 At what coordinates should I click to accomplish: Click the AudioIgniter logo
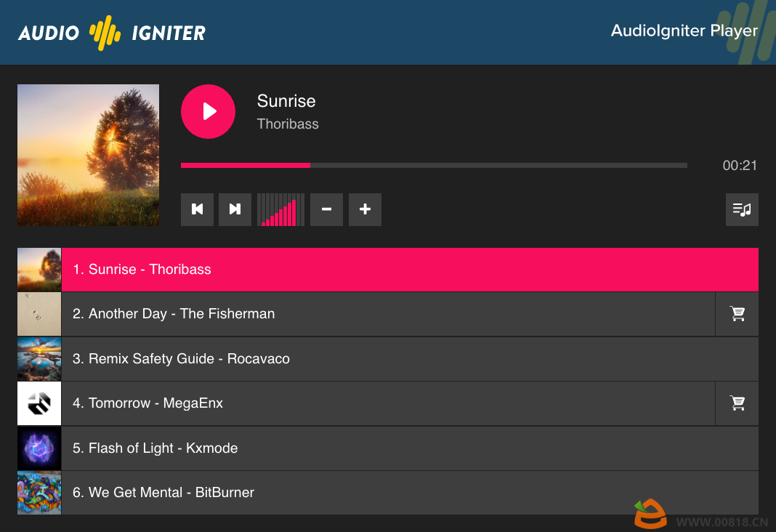pos(112,33)
